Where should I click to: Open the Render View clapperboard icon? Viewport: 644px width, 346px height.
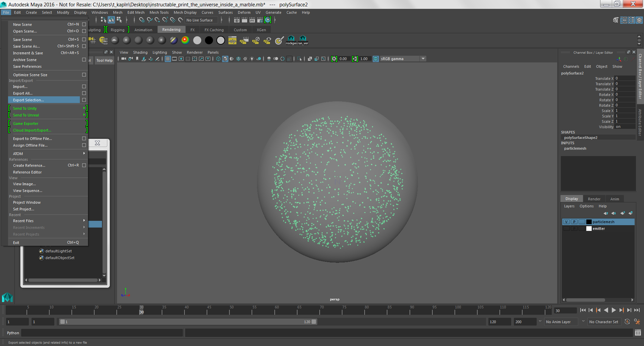(237, 20)
